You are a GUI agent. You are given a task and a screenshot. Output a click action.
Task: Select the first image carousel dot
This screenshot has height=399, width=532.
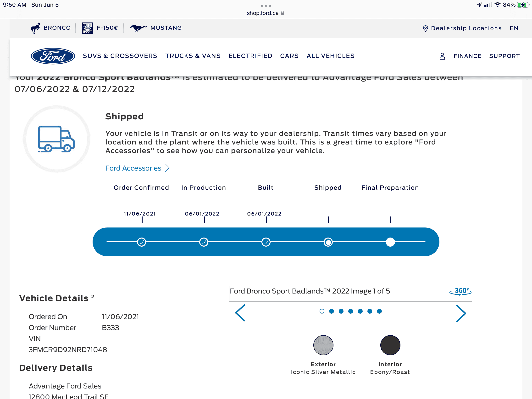(x=322, y=311)
